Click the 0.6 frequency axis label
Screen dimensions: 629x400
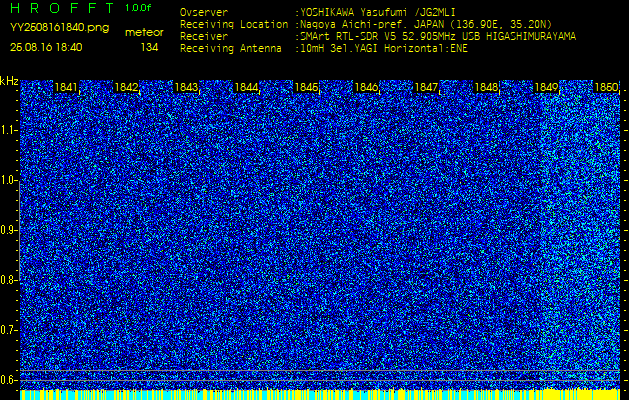pos(8,380)
